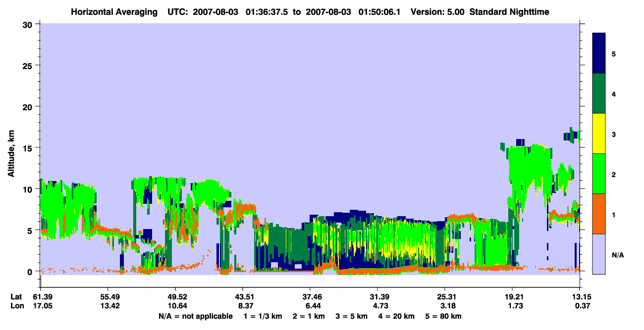This screenshot has width=644, height=330.
Task: Click the 'N/A = not applicable' caption
Action: (x=195, y=316)
